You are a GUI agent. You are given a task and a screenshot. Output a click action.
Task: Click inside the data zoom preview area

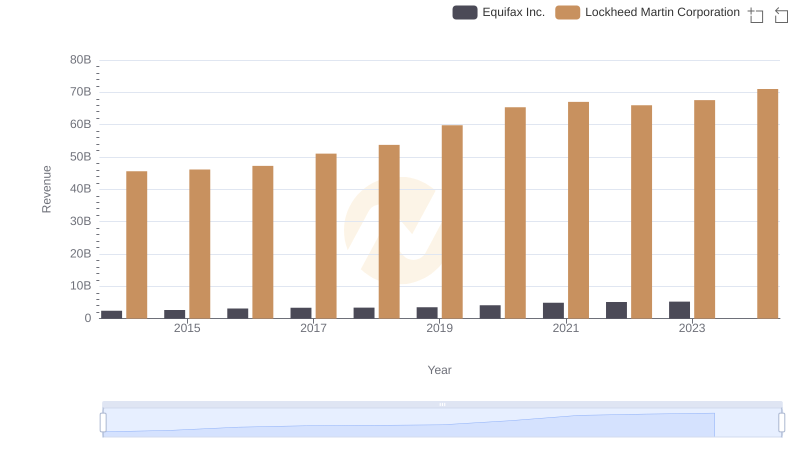(442, 423)
